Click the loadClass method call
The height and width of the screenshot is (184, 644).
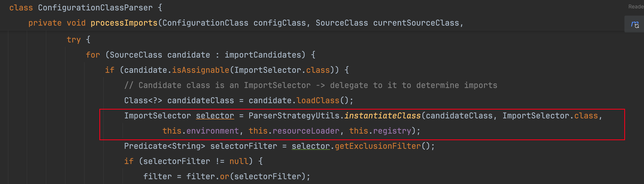coord(318,101)
